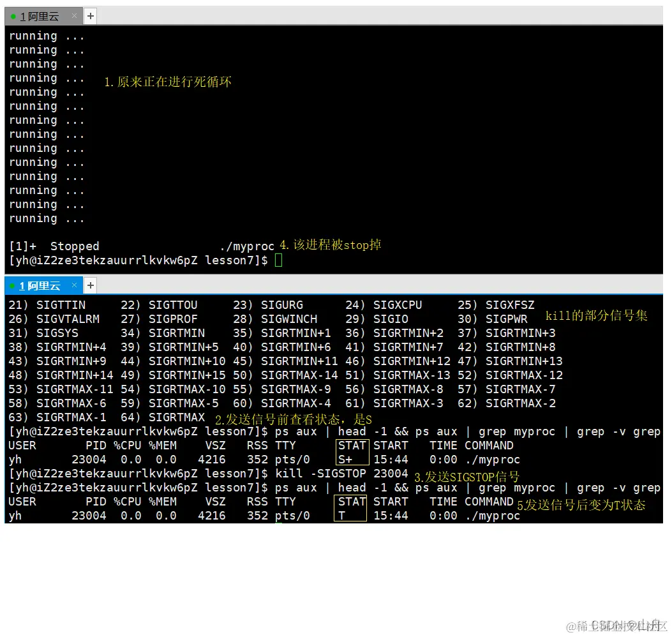Add a new tab in the lower terminal
The image size is (672, 637).
pyautogui.click(x=91, y=285)
